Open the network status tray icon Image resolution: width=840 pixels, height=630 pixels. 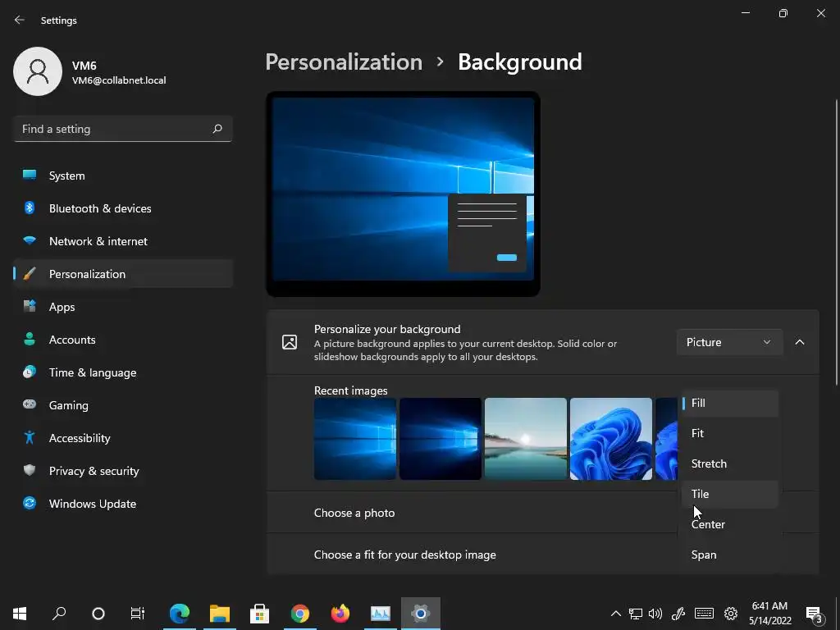pyautogui.click(x=636, y=614)
